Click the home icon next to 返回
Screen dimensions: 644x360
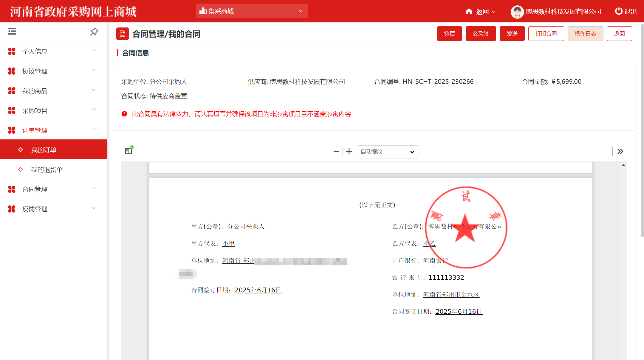click(x=469, y=11)
